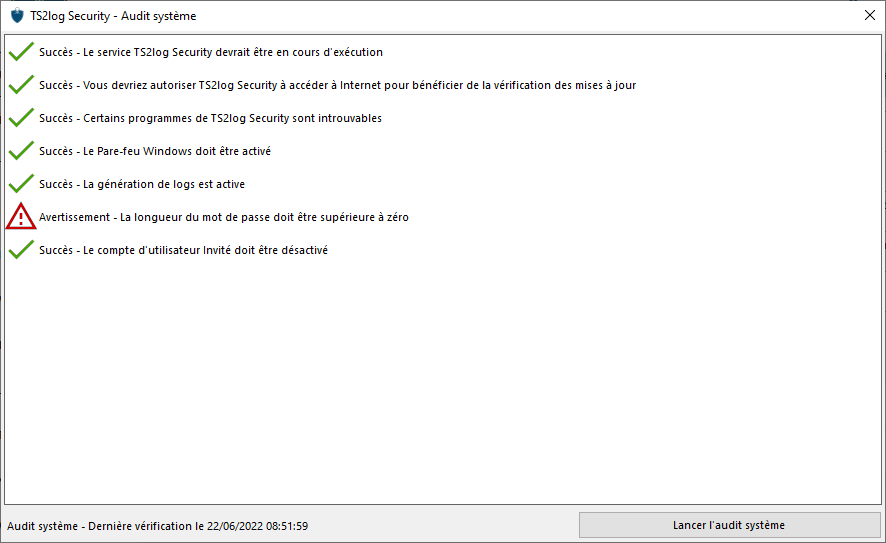Click the checkmark next to génération de logs
886x543 pixels.
21,184
